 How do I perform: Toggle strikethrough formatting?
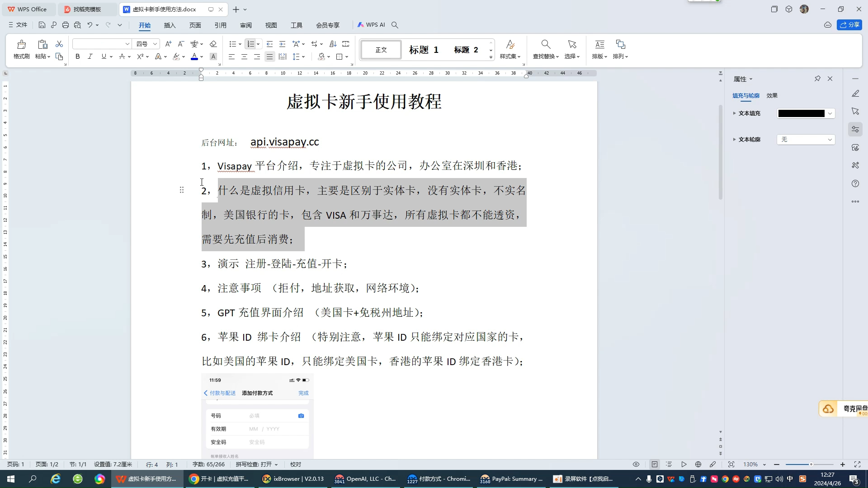point(122,56)
